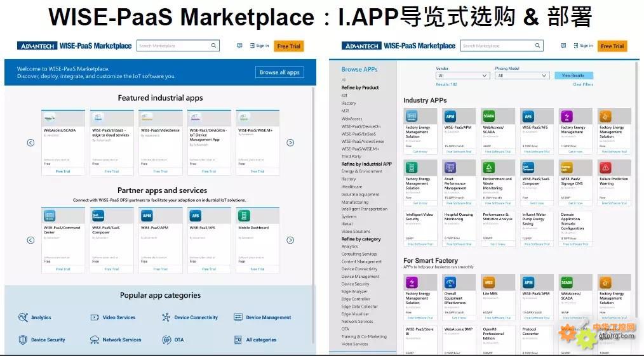The width and height of the screenshot is (644, 356).
Task: Open the Vendor dropdown on the Browse APPs page
Action: click(x=462, y=76)
